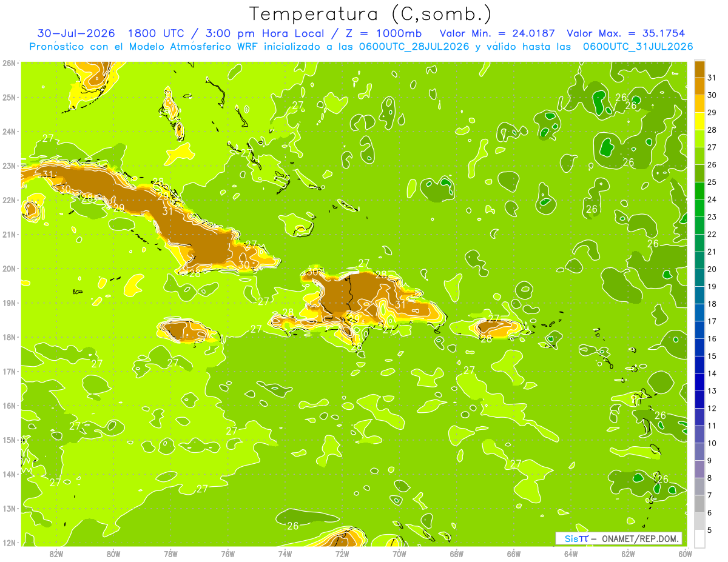Click the '18N' latitude axis label
The image size is (728, 562).
pos(9,337)
